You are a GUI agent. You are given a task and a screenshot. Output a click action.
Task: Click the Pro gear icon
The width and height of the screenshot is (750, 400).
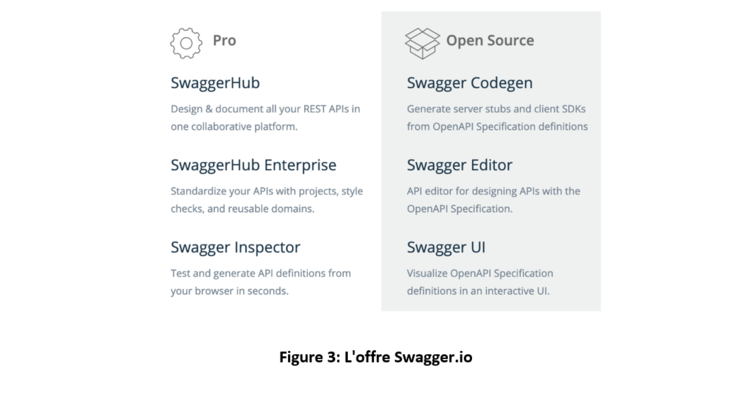[x=186, y=43]
